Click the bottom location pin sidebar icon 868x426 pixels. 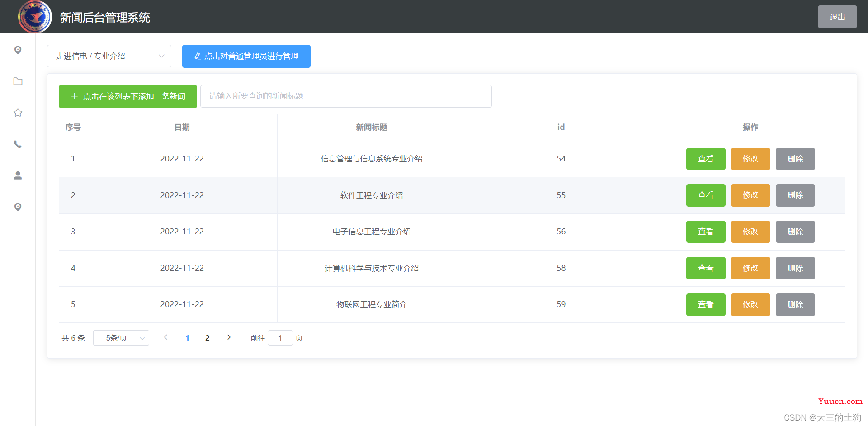point(18,207)
